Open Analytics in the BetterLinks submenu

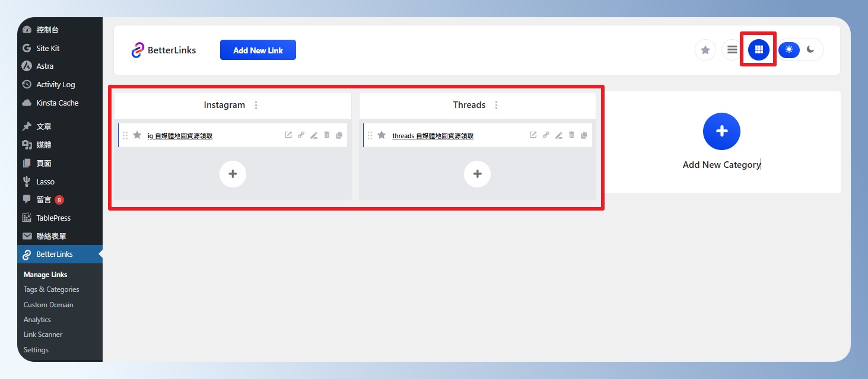coord(37,320)
